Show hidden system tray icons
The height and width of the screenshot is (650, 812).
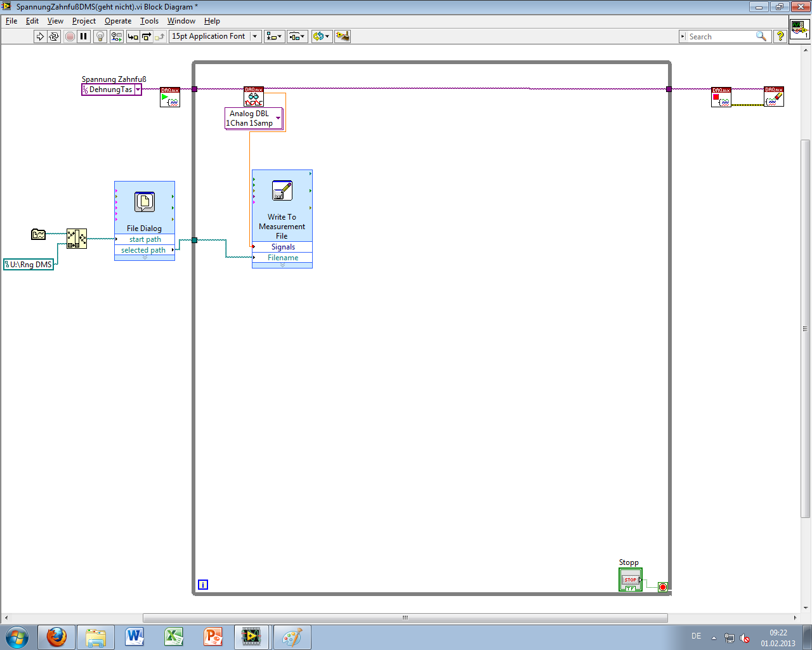coord(714,637)
